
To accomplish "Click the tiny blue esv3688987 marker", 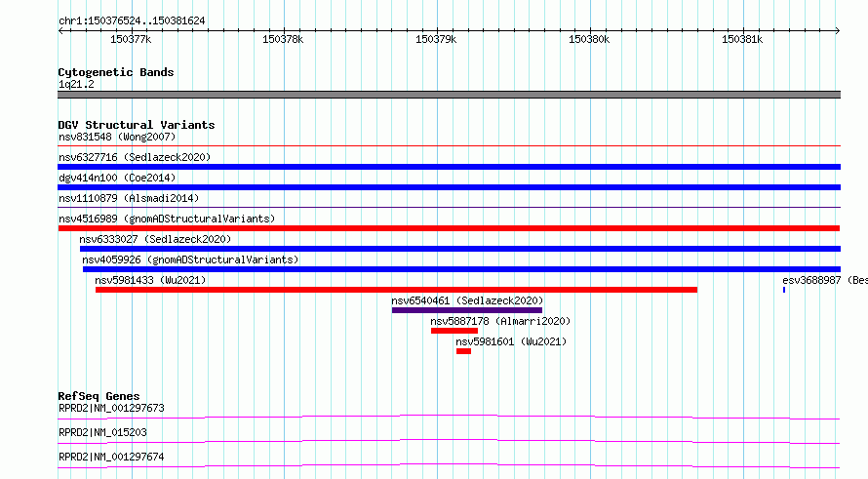I will [784, 290].
